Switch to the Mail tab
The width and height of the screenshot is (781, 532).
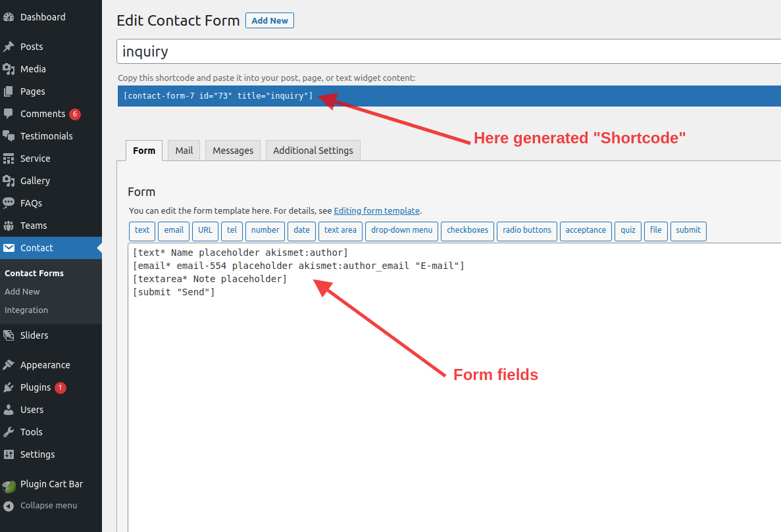tap(184, 151)
